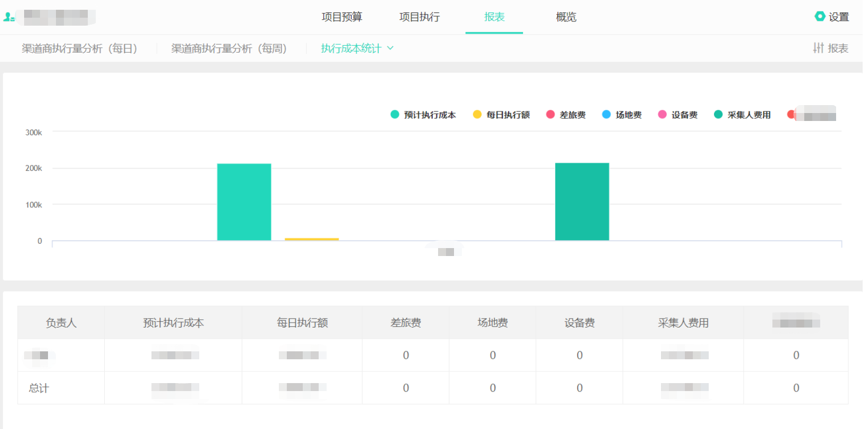Viewport: 864px width, 429px height.
Task: Click the tall light-green 预计执行成本 bar
Action: click(244, 202)
